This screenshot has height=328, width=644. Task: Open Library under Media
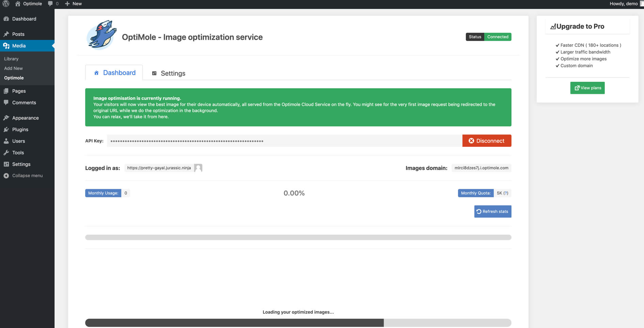tap(11, 59)
